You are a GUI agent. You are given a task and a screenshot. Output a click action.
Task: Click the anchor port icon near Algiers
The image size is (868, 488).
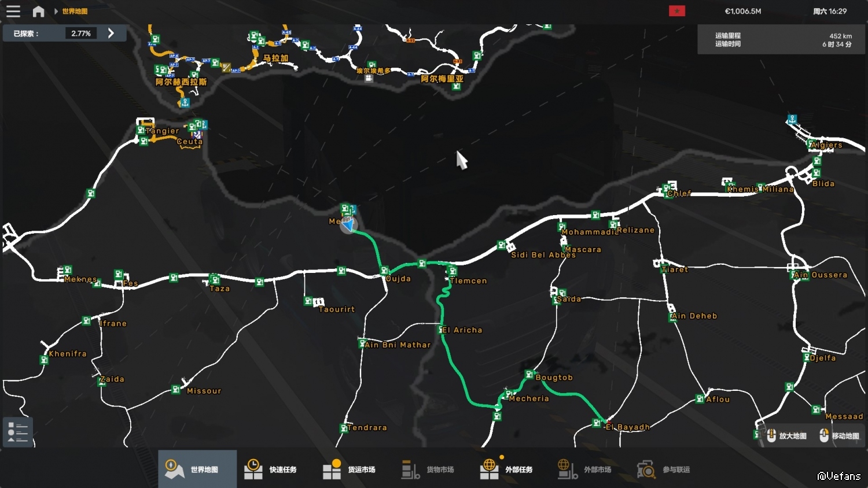point(792,119)
